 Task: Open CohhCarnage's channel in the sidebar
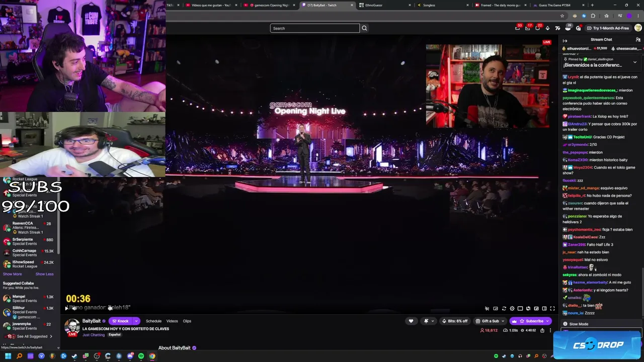[29, 253]
